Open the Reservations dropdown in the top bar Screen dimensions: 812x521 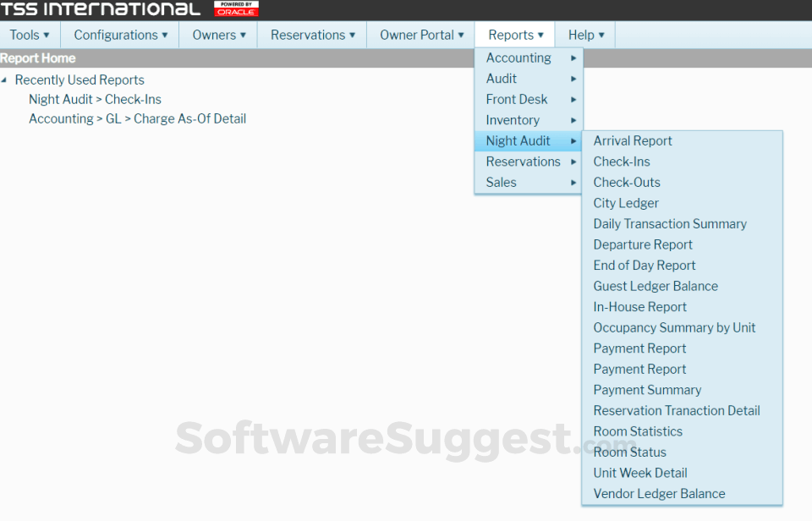(311, 35)
